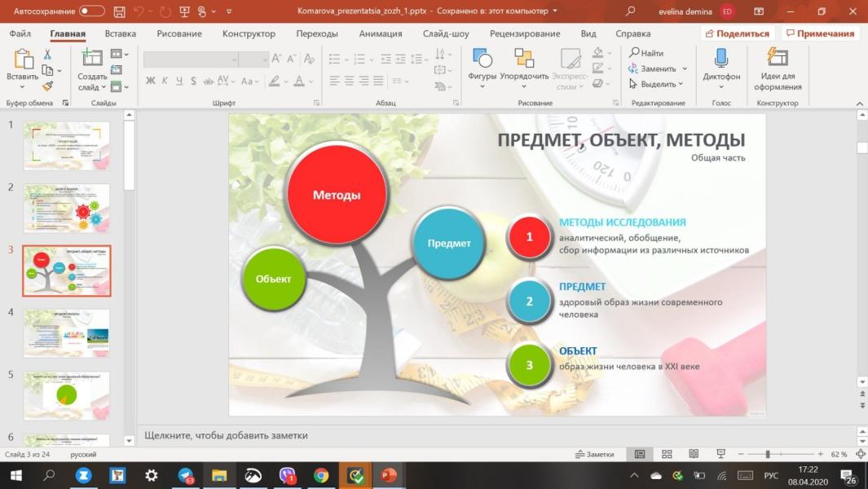Toggle text shadow S formatting
This screenshot has width=868, height=489.
pyautogui.click(x=193, y=81)
